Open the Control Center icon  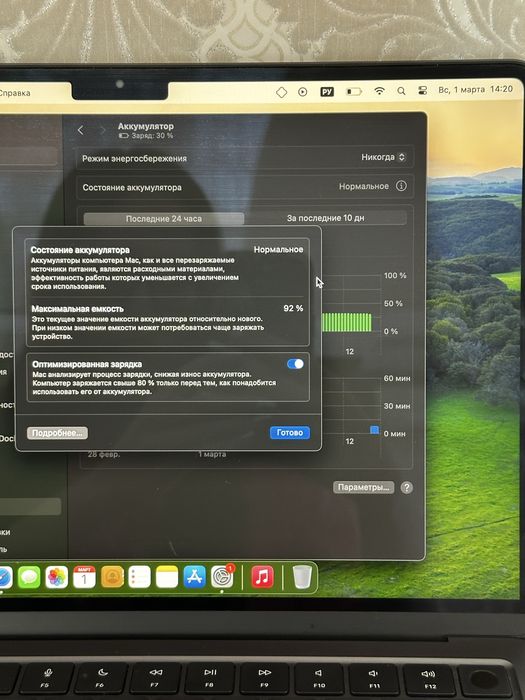tap(422, 91)
